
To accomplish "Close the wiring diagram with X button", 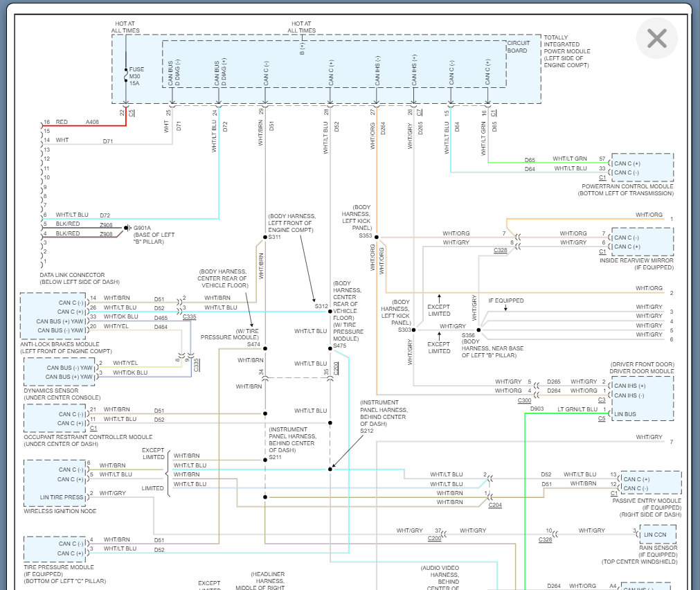I will point(656,38).
